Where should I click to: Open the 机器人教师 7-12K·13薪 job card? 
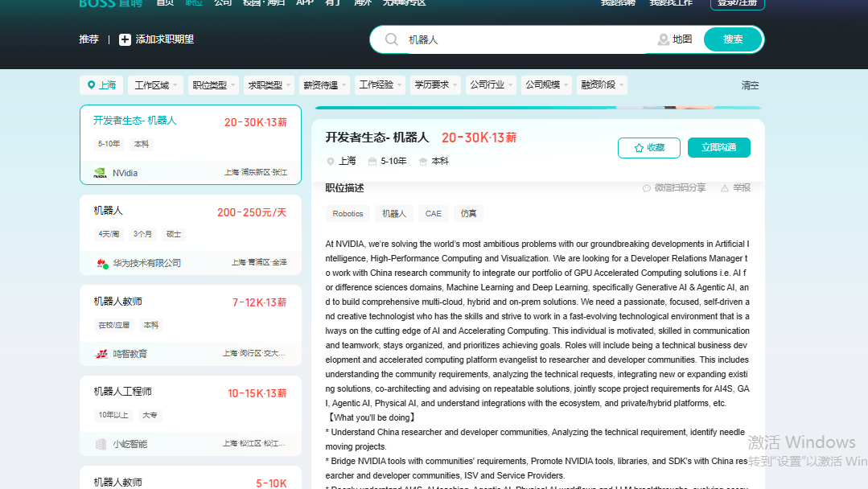[x=191, y=325]
